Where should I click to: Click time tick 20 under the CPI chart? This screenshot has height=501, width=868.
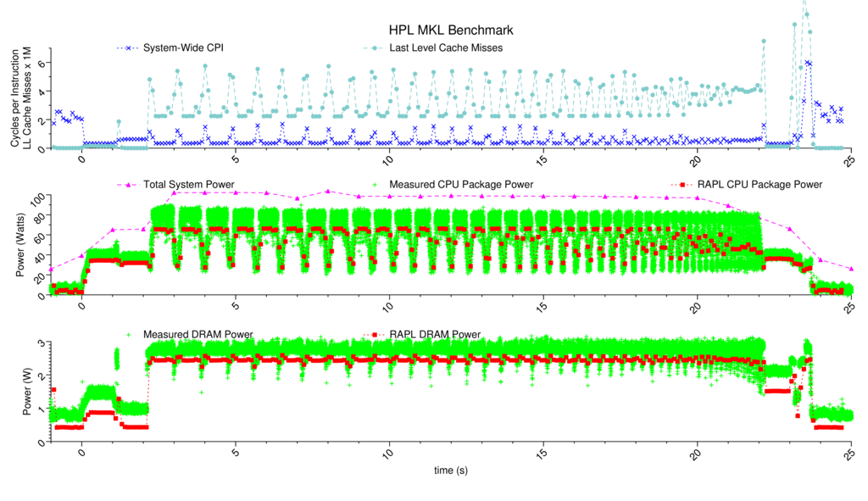click(x=695, y=160)
